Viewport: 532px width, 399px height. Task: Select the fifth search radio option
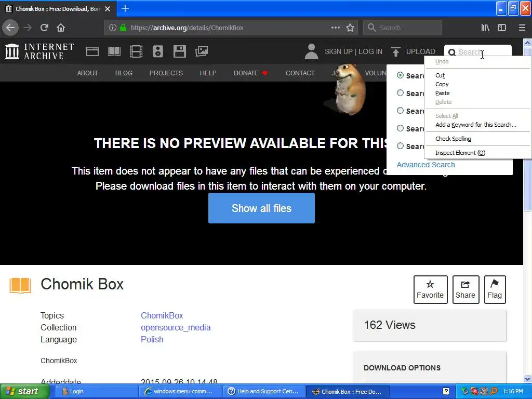click(401, 146)
